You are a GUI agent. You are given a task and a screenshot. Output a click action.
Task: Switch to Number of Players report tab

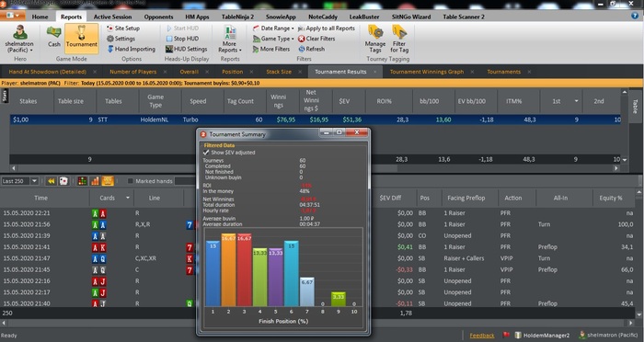133,72
